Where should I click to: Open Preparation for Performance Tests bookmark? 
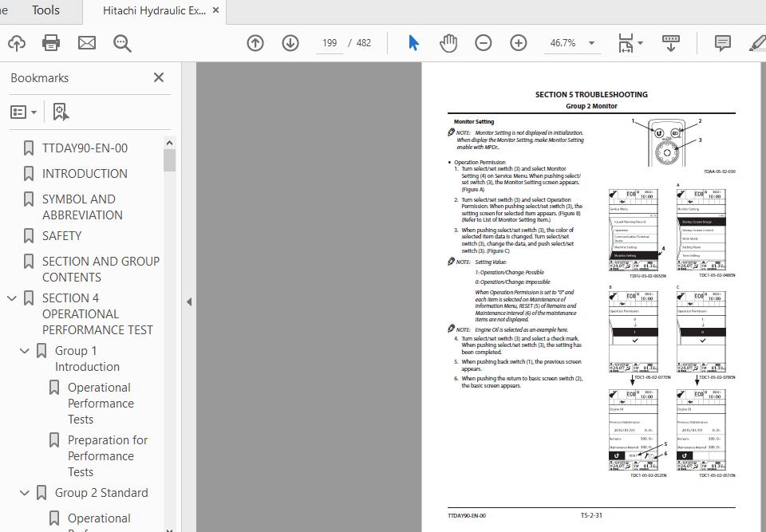click(x=108, y=455)
